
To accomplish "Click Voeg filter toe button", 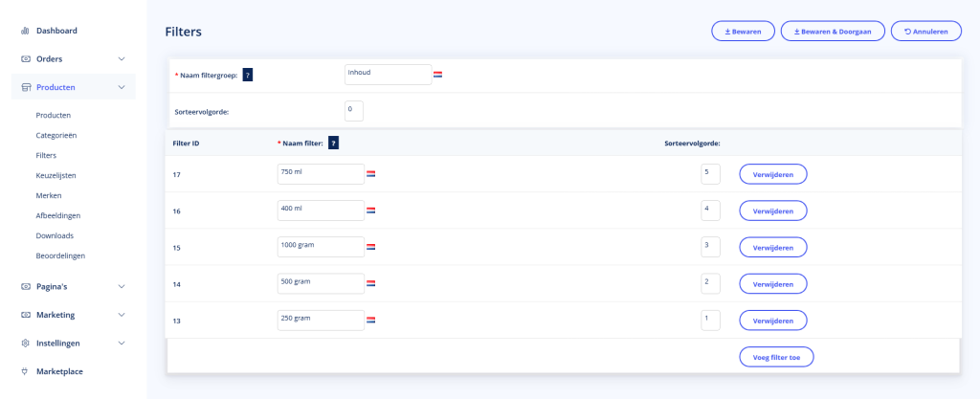I will [775, 357].
